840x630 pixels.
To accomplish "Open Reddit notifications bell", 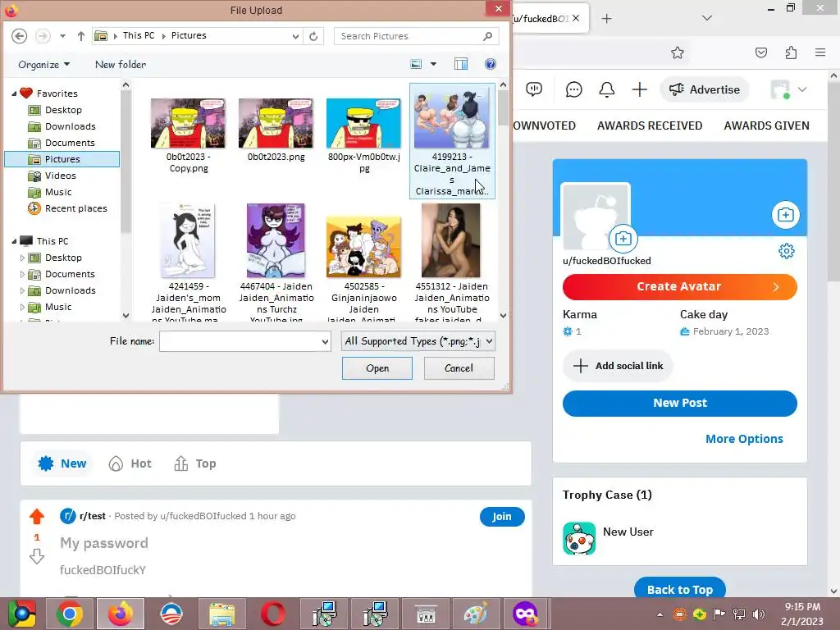I will pyautogui.click(x=607, y=89).
